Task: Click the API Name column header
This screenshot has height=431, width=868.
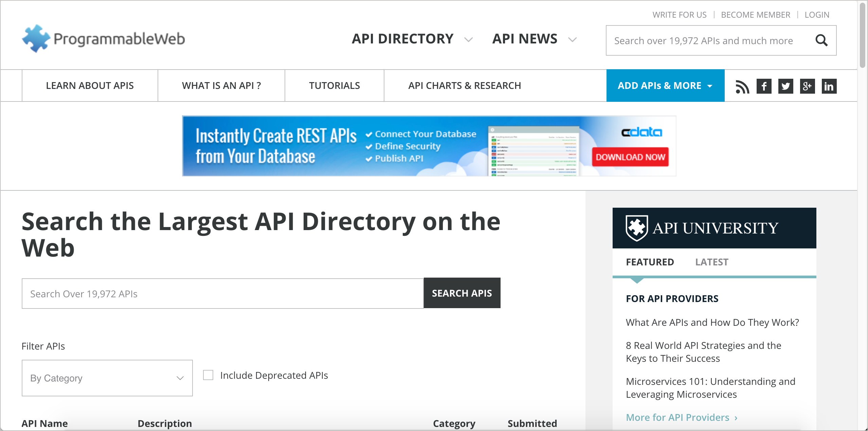Action: coord(45,424)
